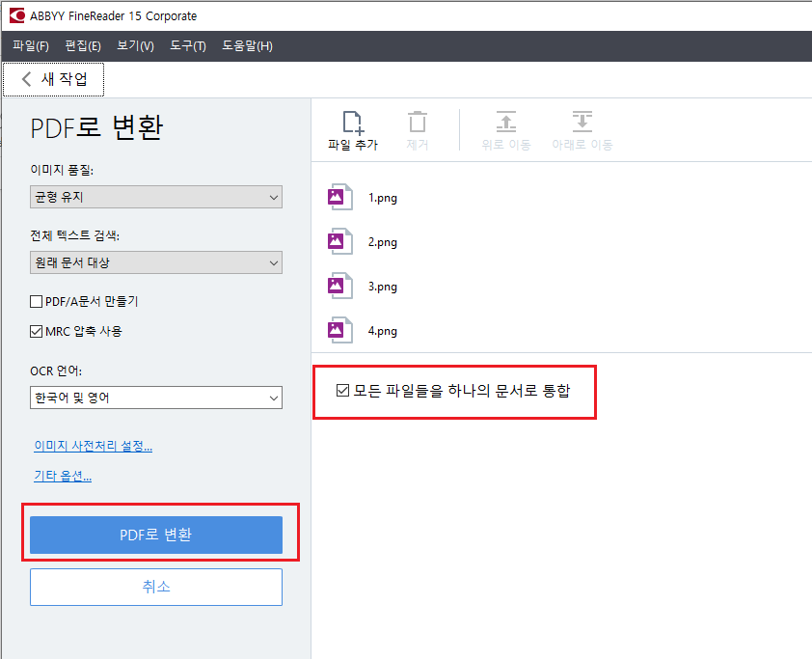Expand the OCR 언어 dropdown

pyautogui.click(x=156, y=398)
